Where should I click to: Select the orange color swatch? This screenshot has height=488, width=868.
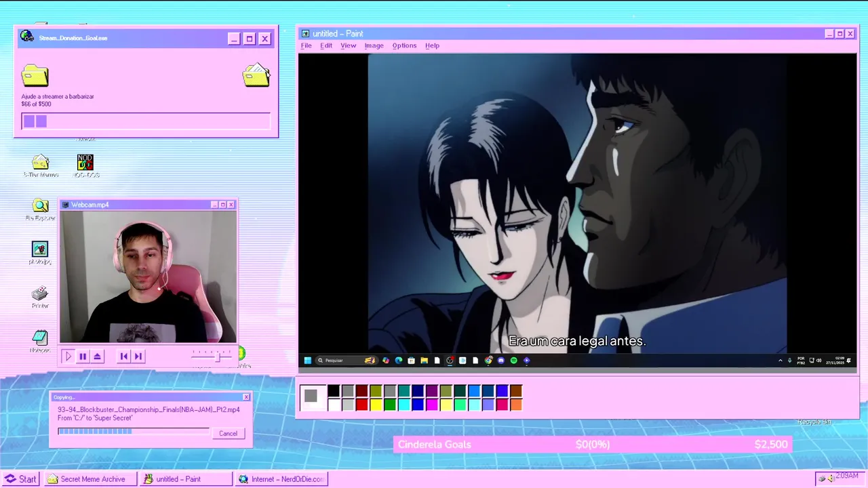pyautogui.click(x=516, y=405)
